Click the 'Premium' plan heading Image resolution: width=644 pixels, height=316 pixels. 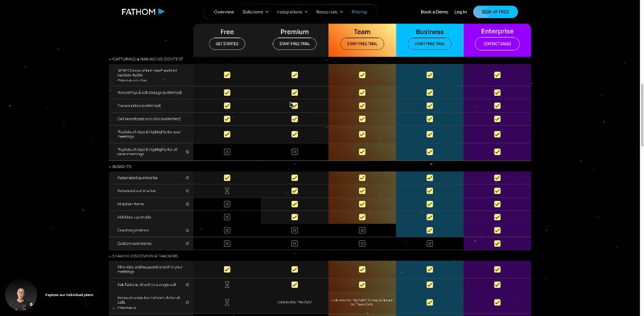pyautogui.click(x=294, y=32)
